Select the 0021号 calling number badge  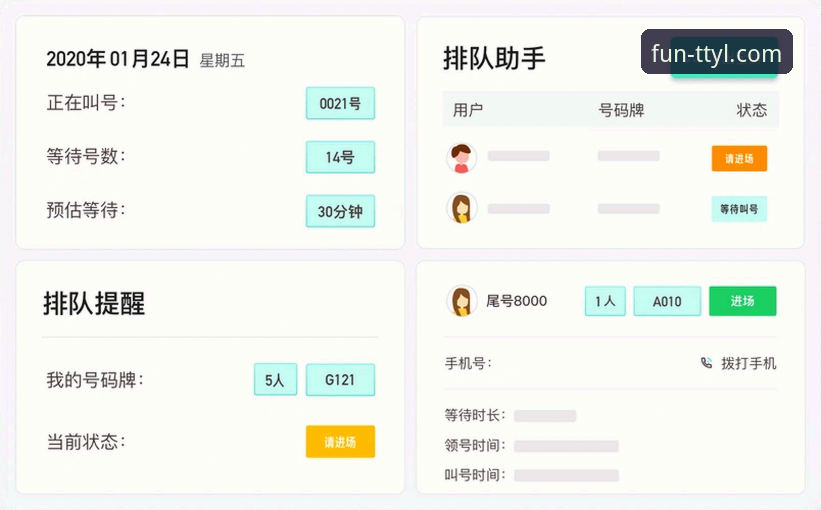(340, 103)
